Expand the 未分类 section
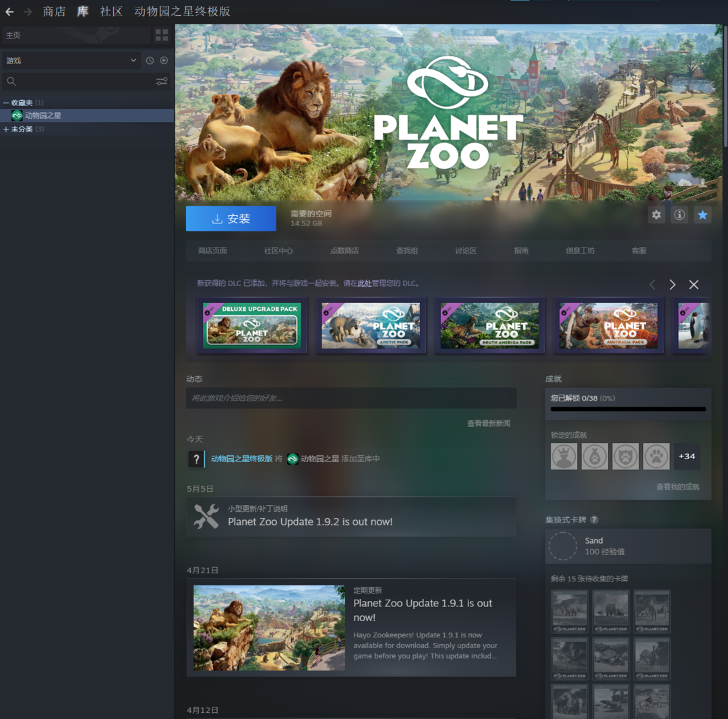Viewport: 728px width, 719px height. tap(6, 129)
